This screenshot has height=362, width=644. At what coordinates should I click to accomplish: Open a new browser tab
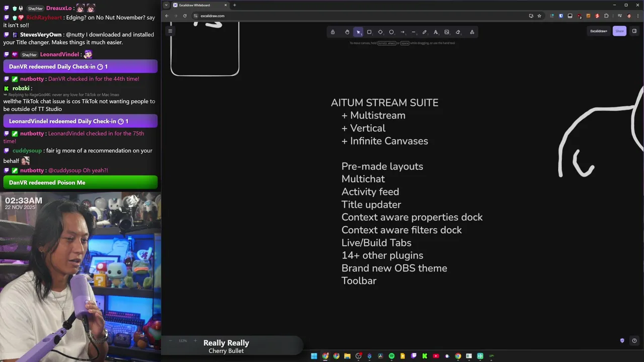(x=234, y=5)
